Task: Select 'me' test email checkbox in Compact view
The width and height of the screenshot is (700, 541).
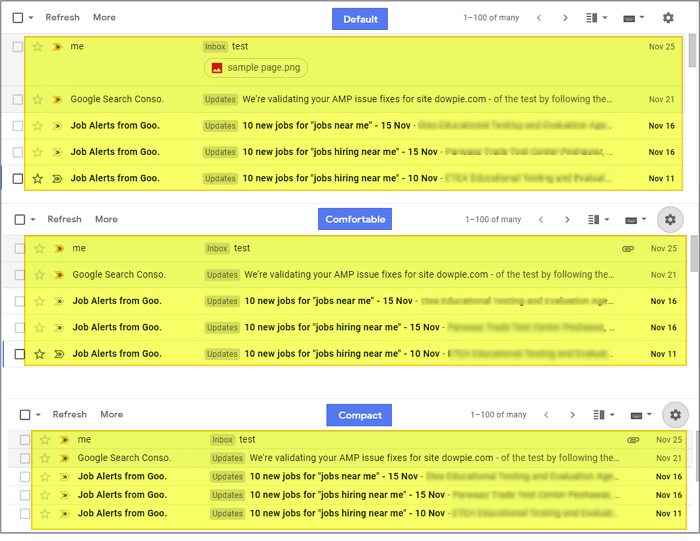Action: (x=25, y=440)
